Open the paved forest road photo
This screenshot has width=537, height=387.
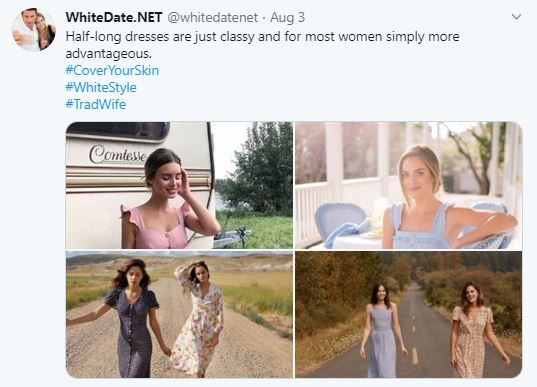point(409,314)
